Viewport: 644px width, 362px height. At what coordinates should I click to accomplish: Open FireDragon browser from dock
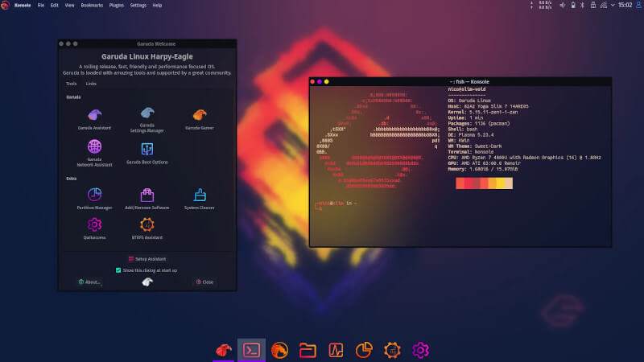pyautogui.click(x=279, y=350)
